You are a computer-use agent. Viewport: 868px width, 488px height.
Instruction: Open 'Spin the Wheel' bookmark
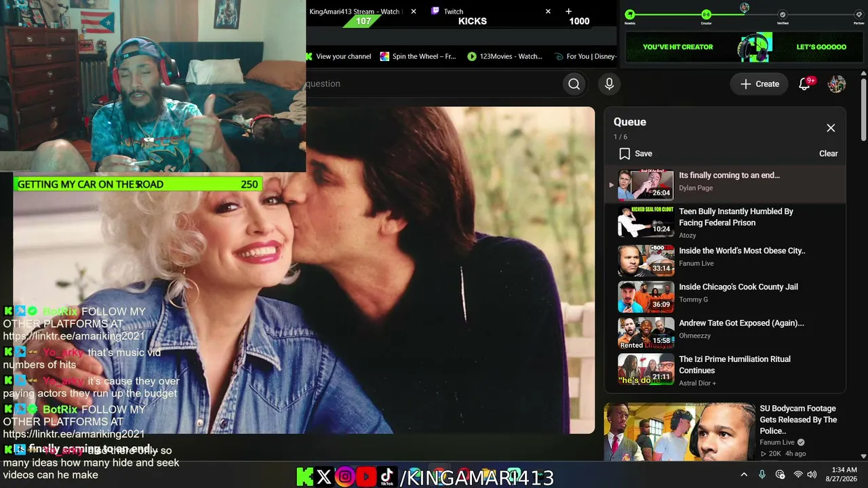tap(418, 56)
